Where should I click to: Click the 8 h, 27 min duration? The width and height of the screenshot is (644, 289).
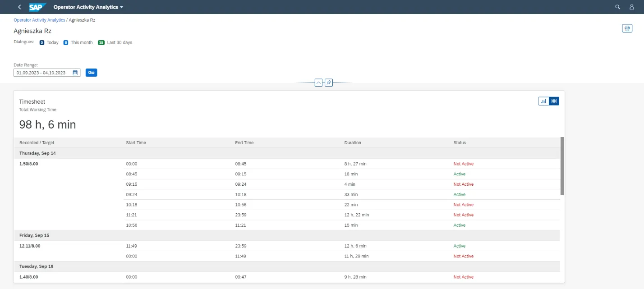(355, 164)
